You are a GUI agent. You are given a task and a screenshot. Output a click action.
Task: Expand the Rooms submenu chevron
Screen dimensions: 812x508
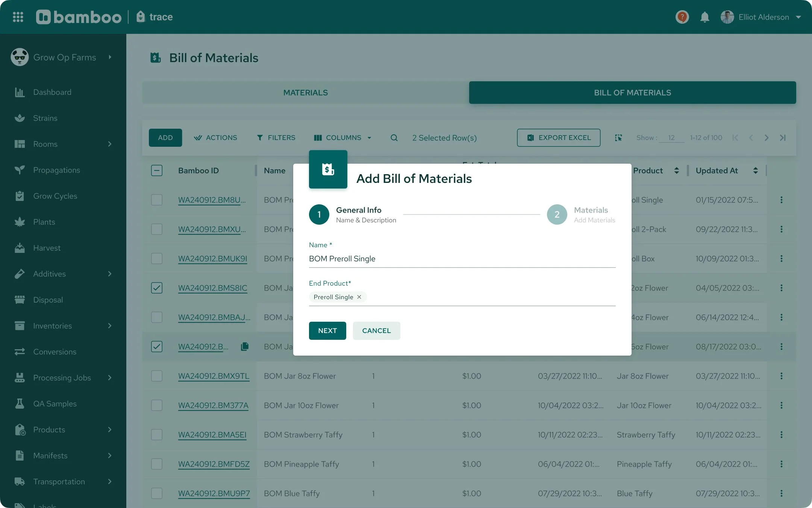110,144
